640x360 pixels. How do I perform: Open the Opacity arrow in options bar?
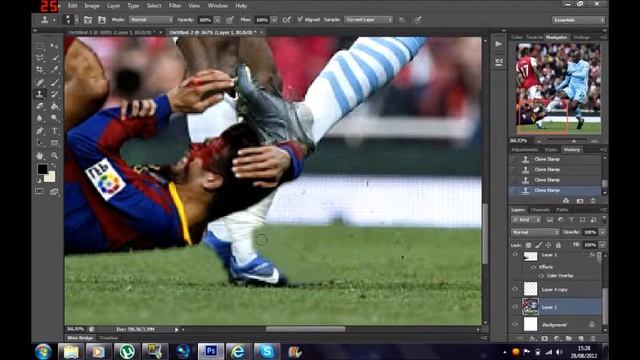pyautogui.click(x=217, y=20)
